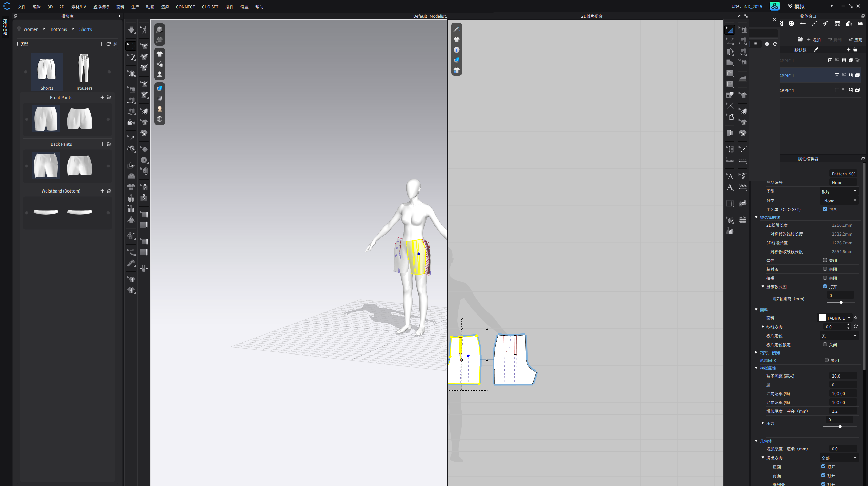The image size is (868, 486).
Task: Open the 素材/UV menu
Action: click(79, 7)
